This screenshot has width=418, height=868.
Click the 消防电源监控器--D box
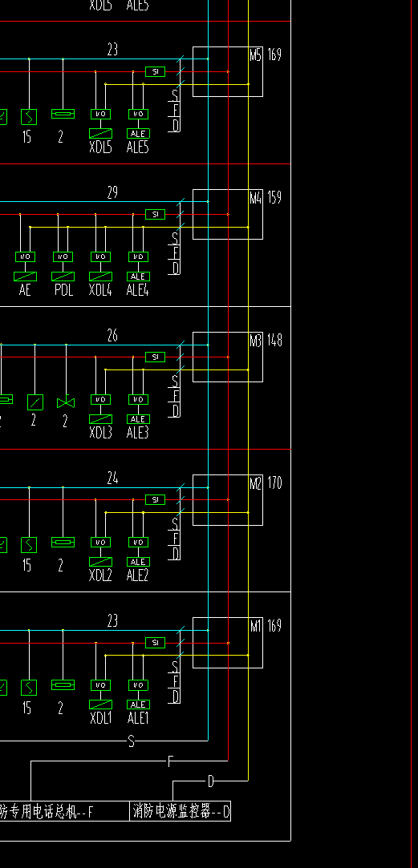(181, 812)
